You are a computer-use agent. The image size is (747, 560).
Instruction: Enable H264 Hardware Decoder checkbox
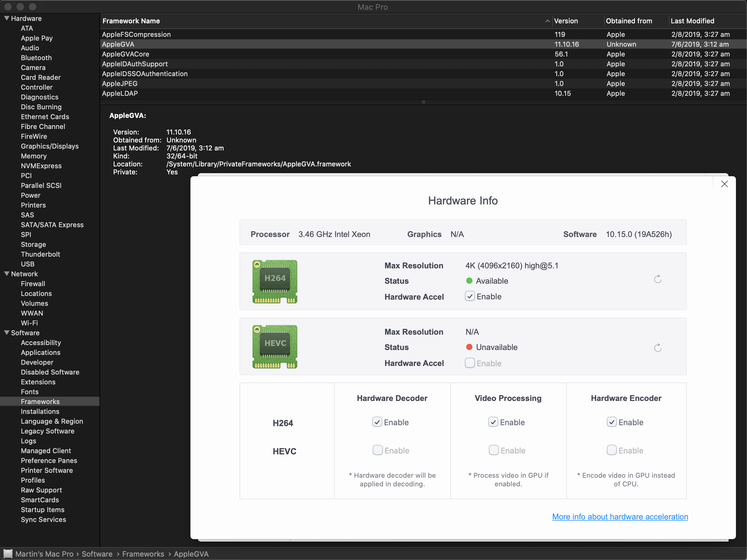tap(377, 422)
